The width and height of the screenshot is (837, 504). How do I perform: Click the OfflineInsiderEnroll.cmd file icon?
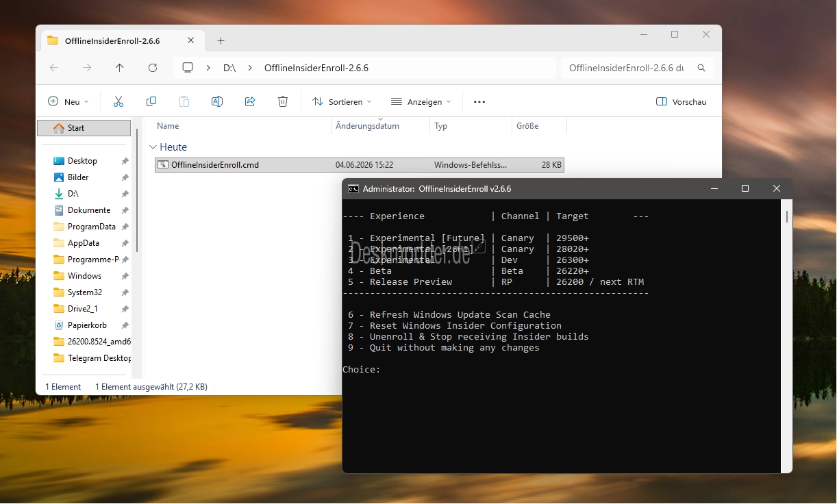[163, 164]
